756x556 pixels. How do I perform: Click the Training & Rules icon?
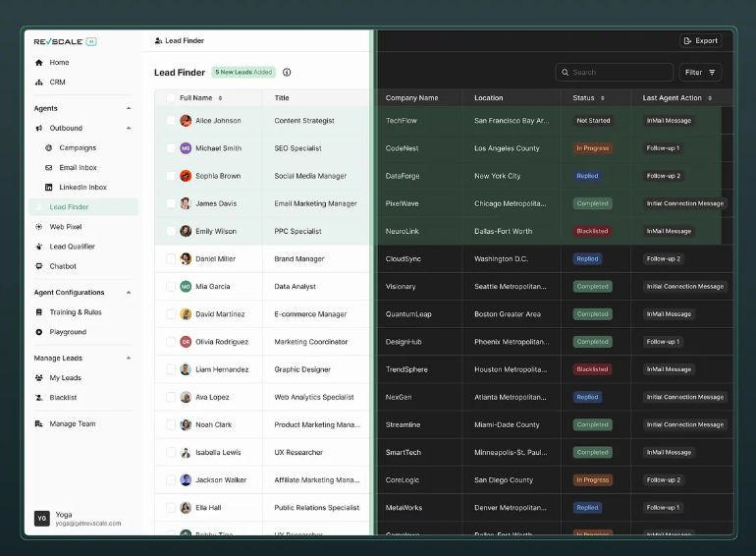(x=39, y=312)
